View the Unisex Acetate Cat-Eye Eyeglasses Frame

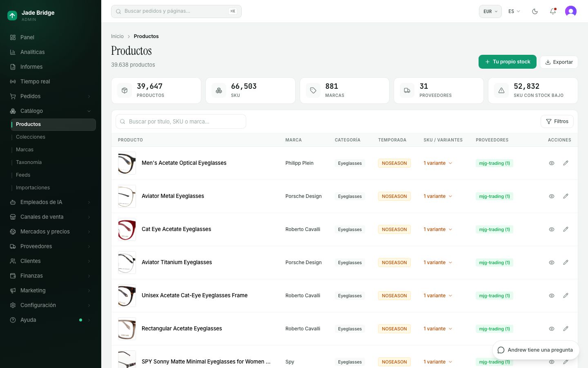click(x=552, y=296)
